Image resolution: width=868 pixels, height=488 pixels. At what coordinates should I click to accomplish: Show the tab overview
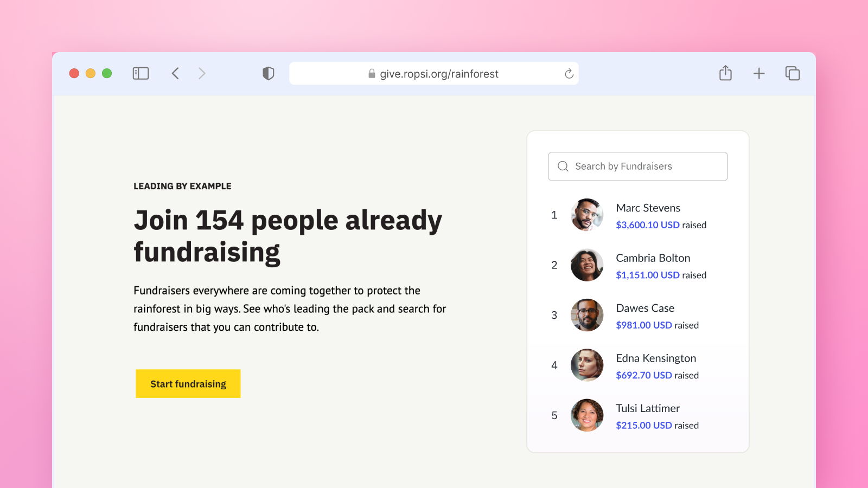point(792,73)
